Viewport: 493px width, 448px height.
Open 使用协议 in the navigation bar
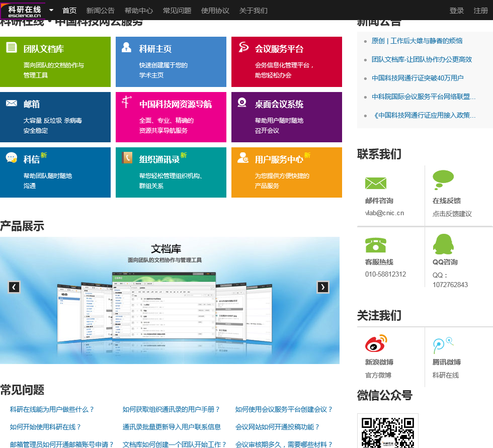pos(215,11)
